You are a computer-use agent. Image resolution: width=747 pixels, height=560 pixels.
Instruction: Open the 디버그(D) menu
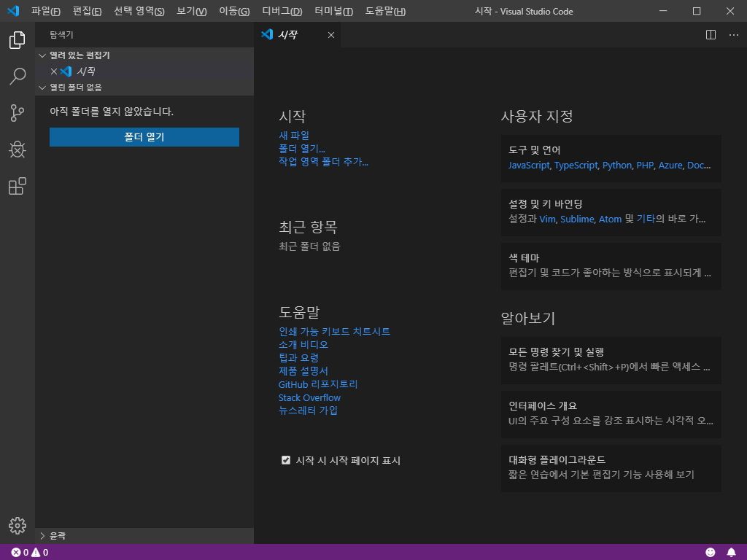click(x=282, y=11)
